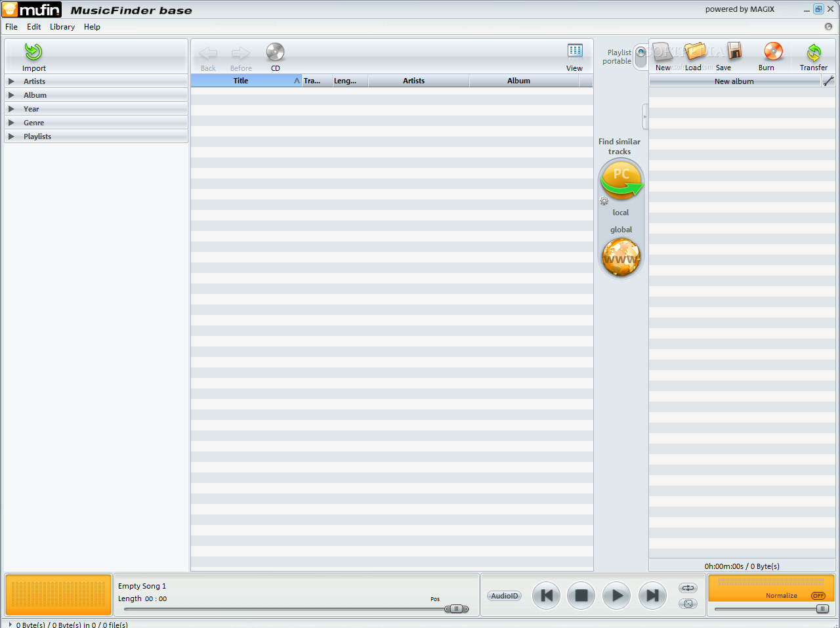This screenshot has height=628, width=840.
Task: Sort by Length column header
Action: [350, 81]
